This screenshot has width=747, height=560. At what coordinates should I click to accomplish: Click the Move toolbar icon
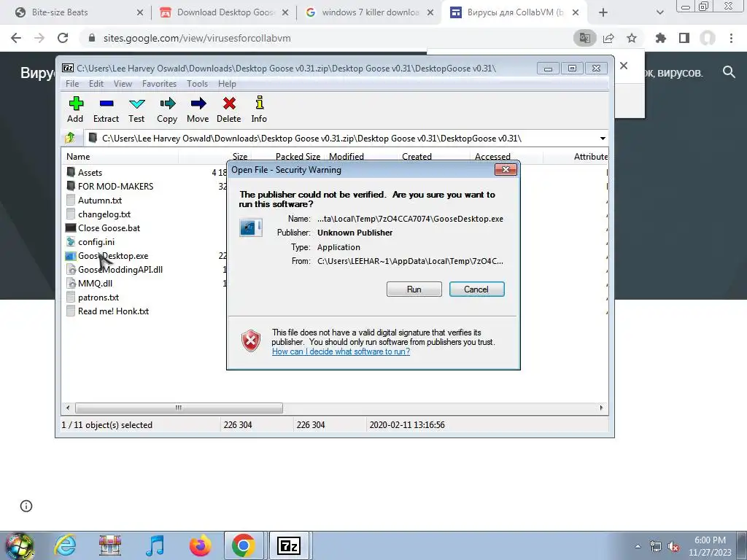pos(198,109)
